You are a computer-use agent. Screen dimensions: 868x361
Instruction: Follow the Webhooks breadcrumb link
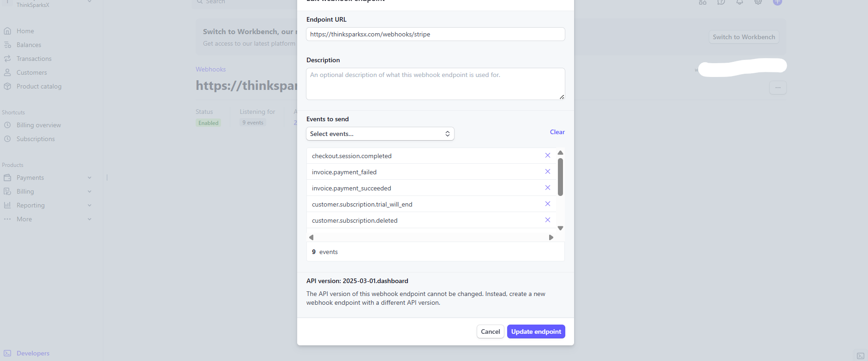click(x=211, y=69)
